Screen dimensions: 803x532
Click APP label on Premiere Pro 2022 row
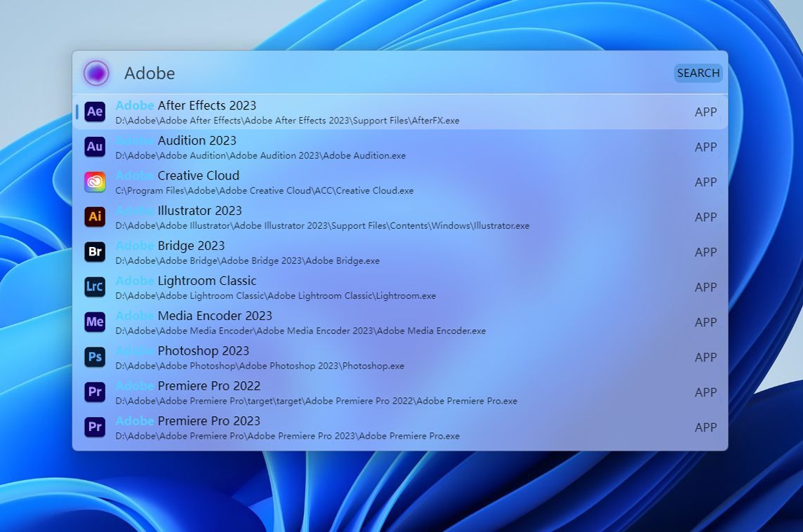(x=705, y=392)
